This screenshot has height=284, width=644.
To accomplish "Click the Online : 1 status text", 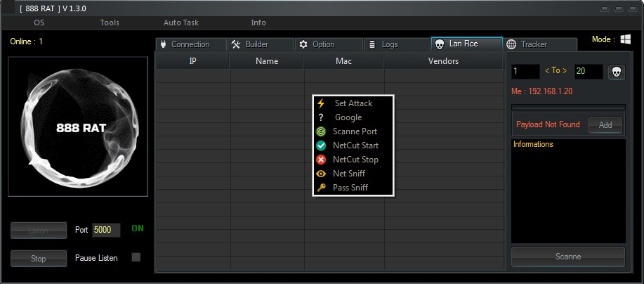I will click(x=26, y=41).
